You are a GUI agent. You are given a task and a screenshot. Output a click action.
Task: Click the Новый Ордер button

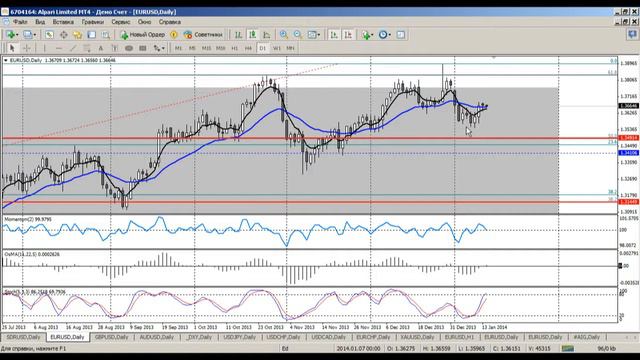point(142,35)
